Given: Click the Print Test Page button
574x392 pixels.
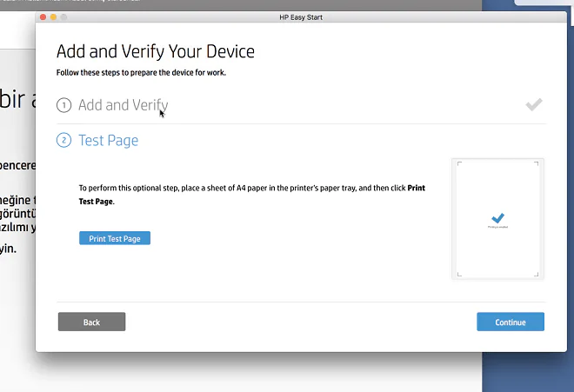Looking at the screenshot, I should [115, 238].
